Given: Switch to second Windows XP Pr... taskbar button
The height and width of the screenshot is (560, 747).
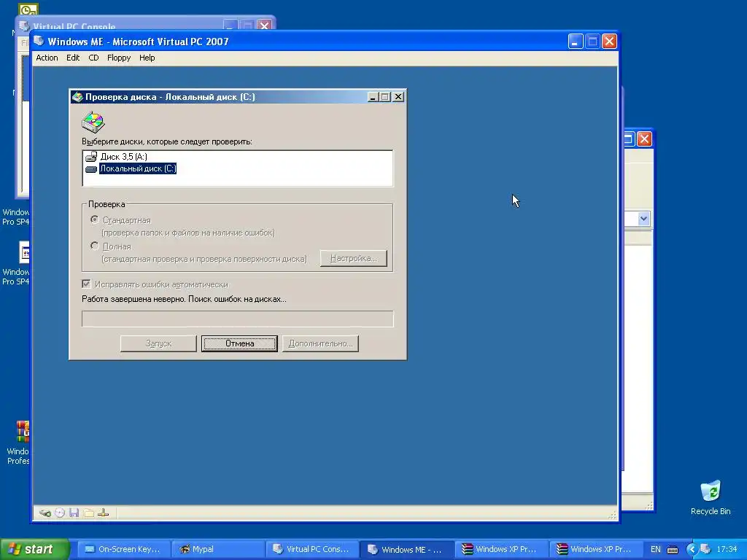Looking at the screenshot, I should click(x=595, y=549).
